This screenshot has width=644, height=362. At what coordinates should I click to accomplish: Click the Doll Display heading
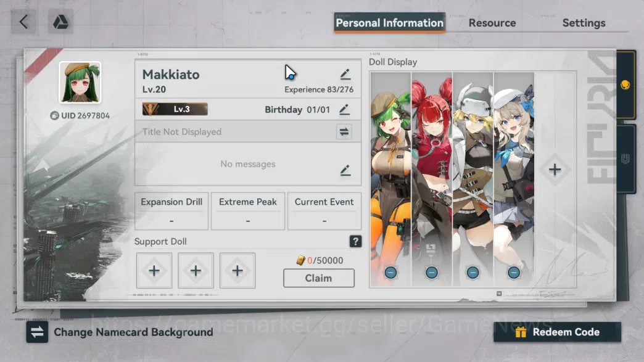pos(393,62)
